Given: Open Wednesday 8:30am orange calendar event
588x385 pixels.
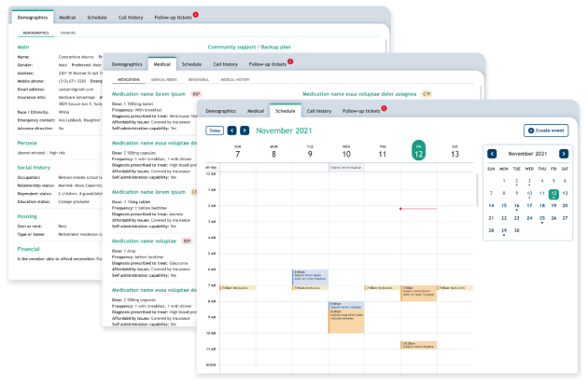Looking at the screenshot, I should pyautogui.click(x=346, y=322).
